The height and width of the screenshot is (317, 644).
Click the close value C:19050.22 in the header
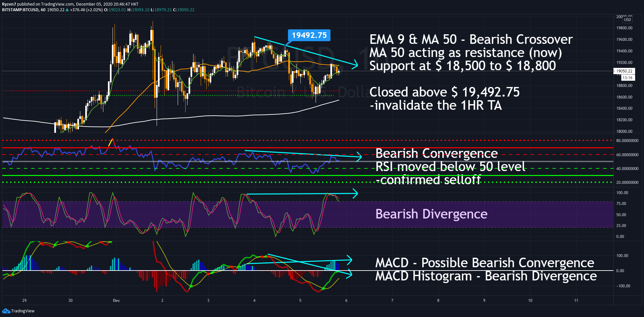tap(184, 10)
